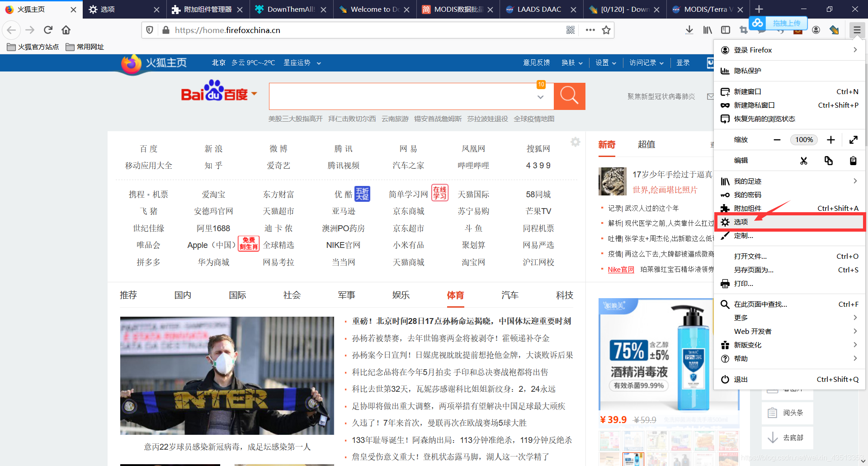Open the 设置 dropdown in page header

[x=606, y=63]
